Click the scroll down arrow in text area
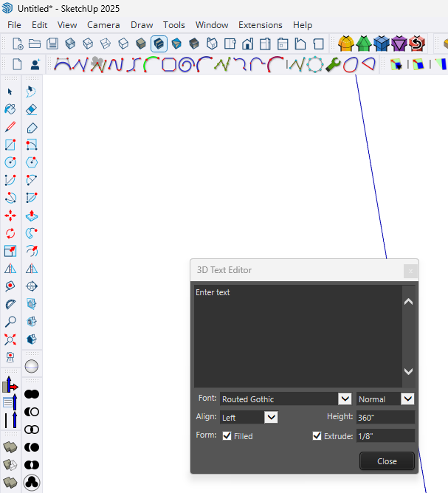448x493 pixels. [408, 371]
